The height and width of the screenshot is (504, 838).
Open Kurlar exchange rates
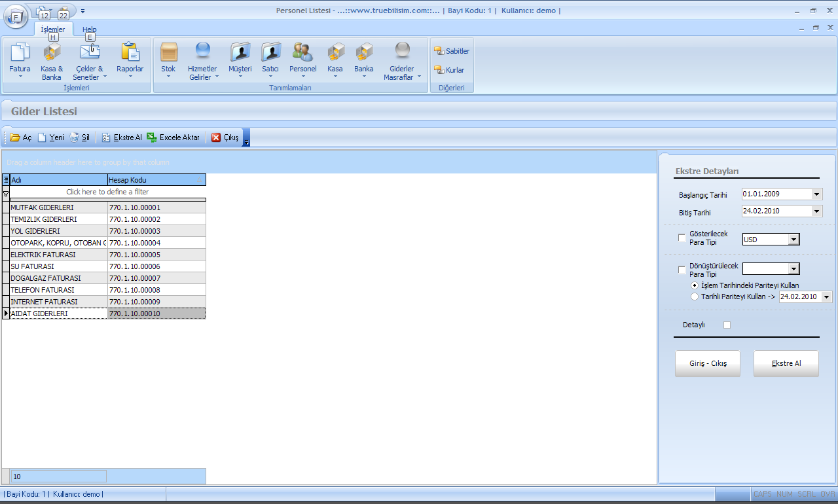click(x=449, y=70)
